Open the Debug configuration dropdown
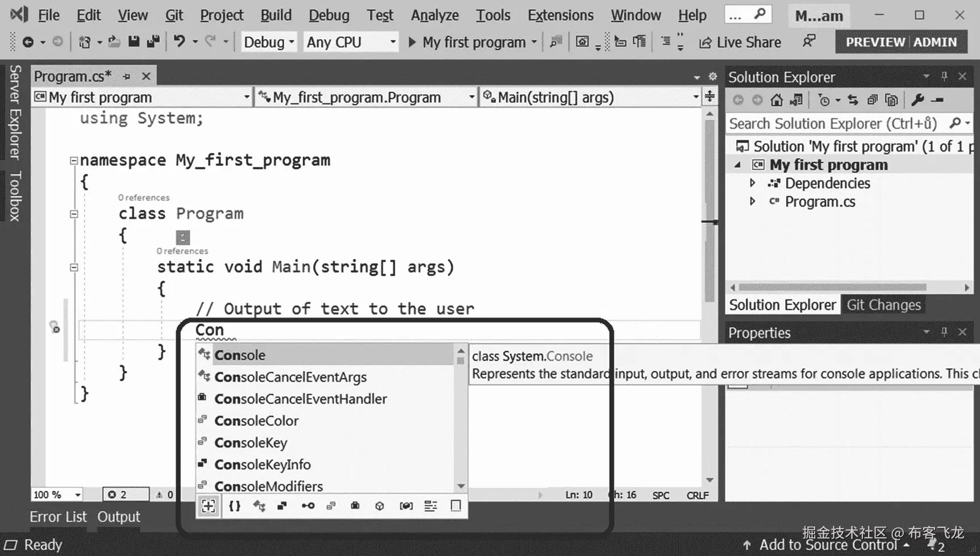 pos(269,42)
